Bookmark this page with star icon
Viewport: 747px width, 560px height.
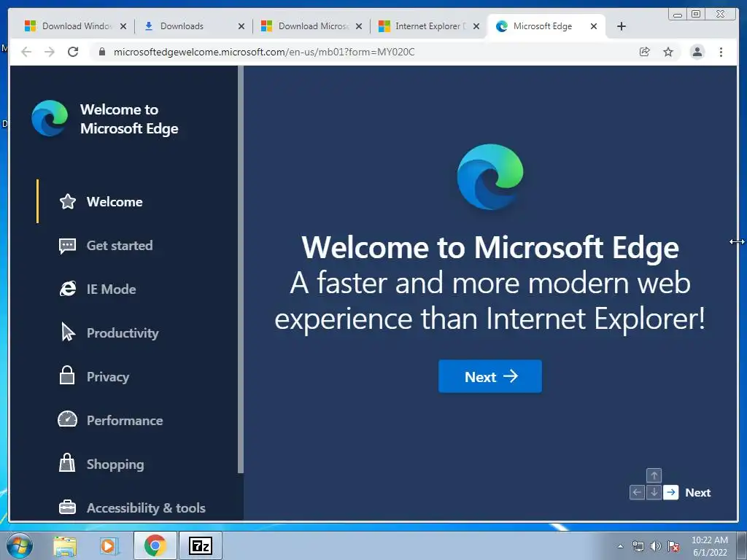[668, 52]
